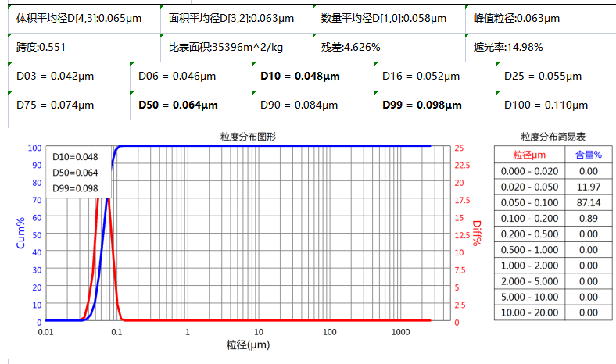Click the red Diff% axis label
Screen dimensions: 616x364
click(x=476, y=233)
